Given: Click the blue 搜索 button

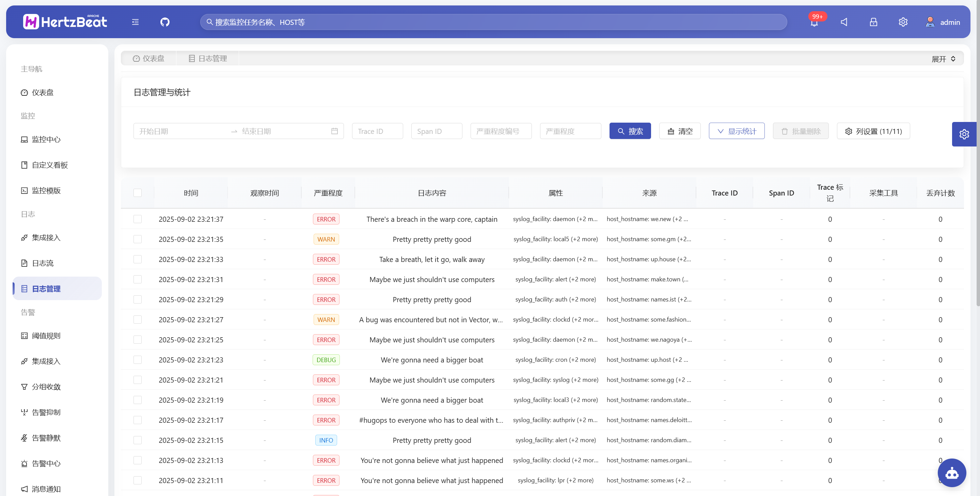Looking at the screenshot, I should point(630,131).
